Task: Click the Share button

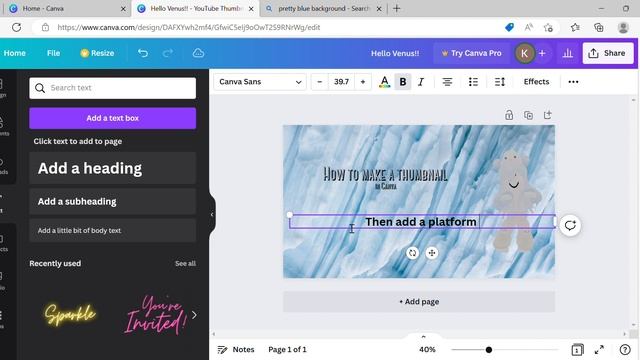Action: (x=608, y=53)
